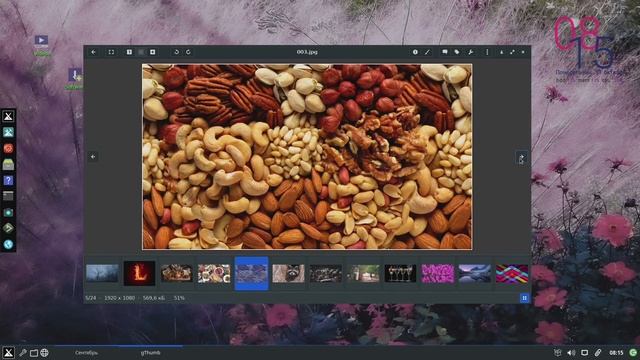Open the X start menu in taskbar

(x=8, y=353)
